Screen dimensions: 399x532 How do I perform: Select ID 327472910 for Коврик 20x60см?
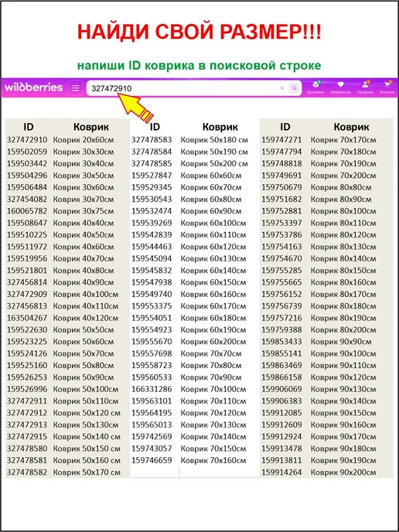(x=27, y=140)
